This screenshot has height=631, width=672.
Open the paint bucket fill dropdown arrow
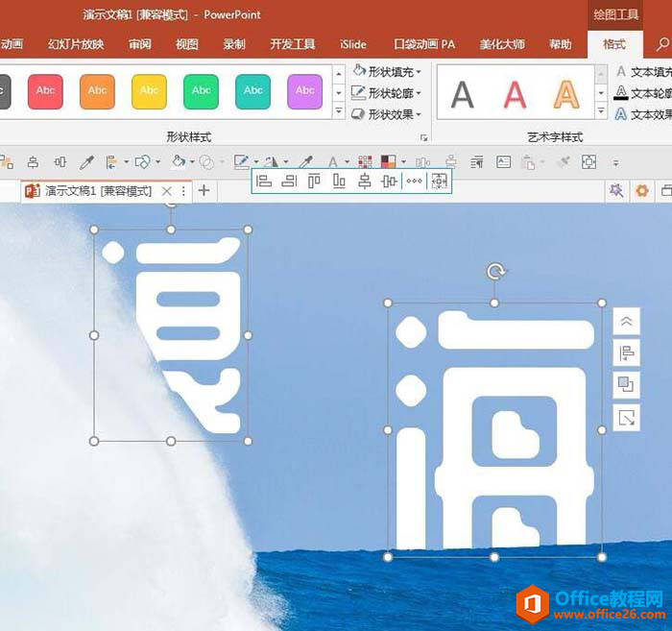pos(192,162)
